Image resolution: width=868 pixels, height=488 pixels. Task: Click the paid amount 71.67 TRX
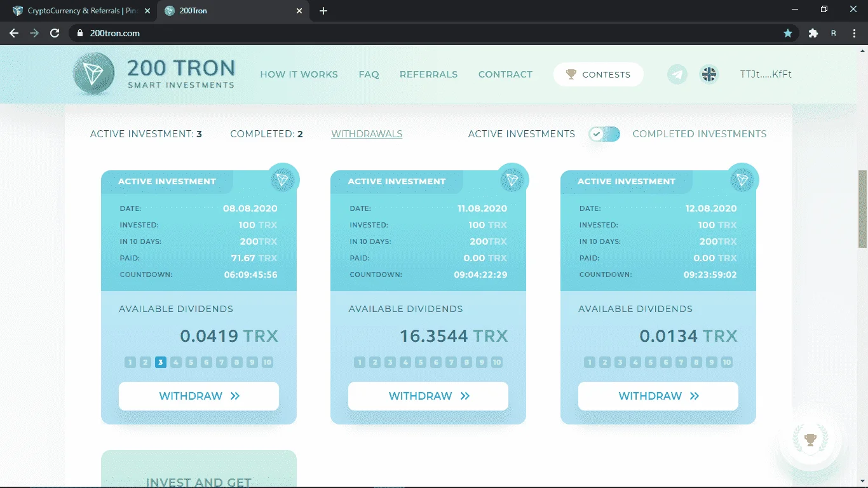click(254, 258)
